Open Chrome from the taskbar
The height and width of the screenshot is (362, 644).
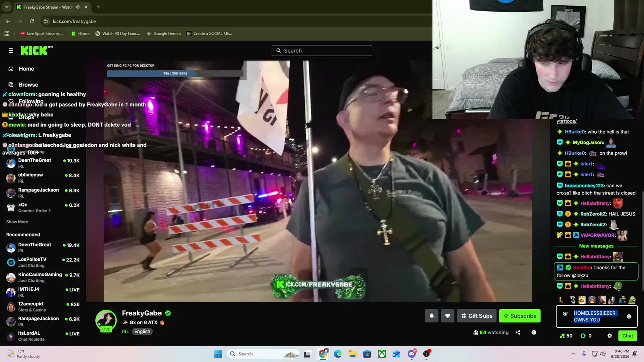(323, 354)
